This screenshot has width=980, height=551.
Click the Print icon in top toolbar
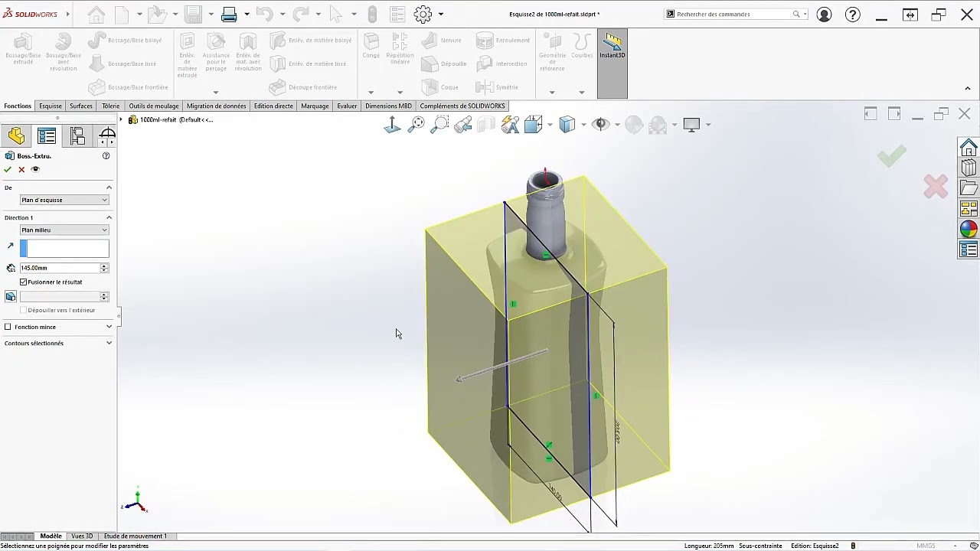click(x=229, y=14)
